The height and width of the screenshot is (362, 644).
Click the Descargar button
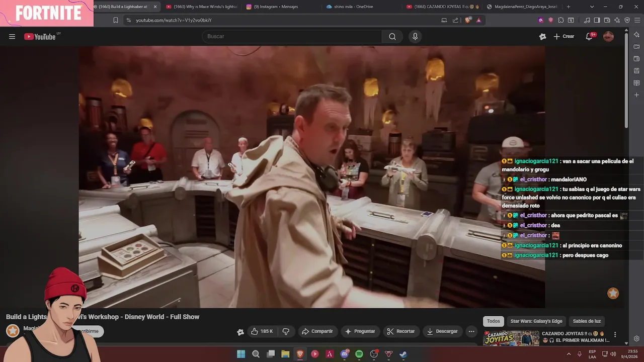442,331
